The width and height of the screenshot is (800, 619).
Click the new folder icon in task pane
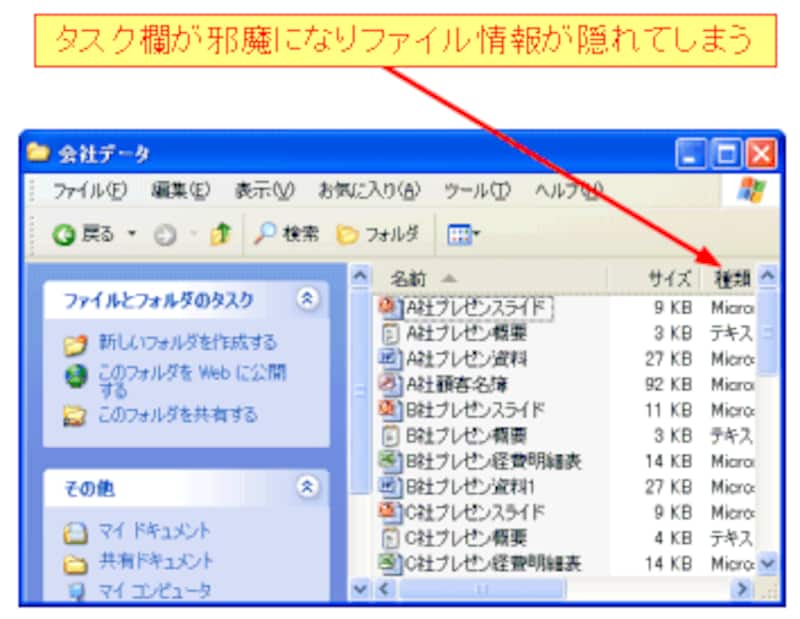[76, 344]
